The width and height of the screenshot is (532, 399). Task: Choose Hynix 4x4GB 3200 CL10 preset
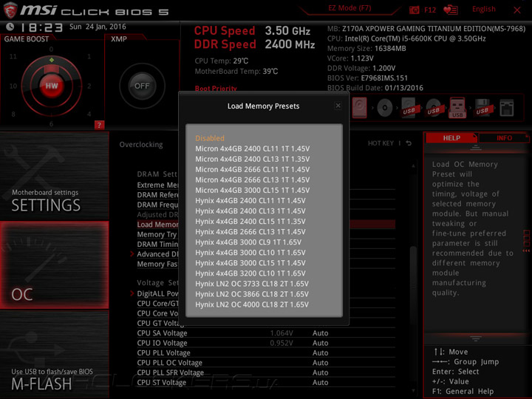click(x=250, y=273)
